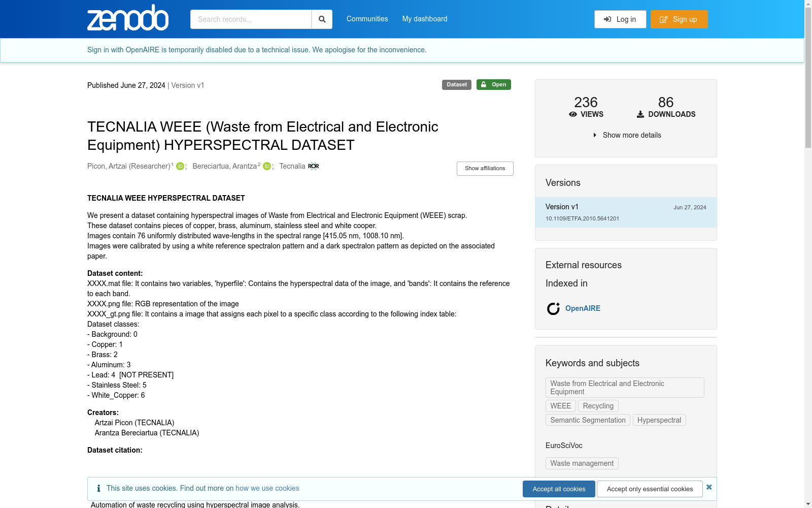Focus the Search records input field

click(x=251, y=19)
